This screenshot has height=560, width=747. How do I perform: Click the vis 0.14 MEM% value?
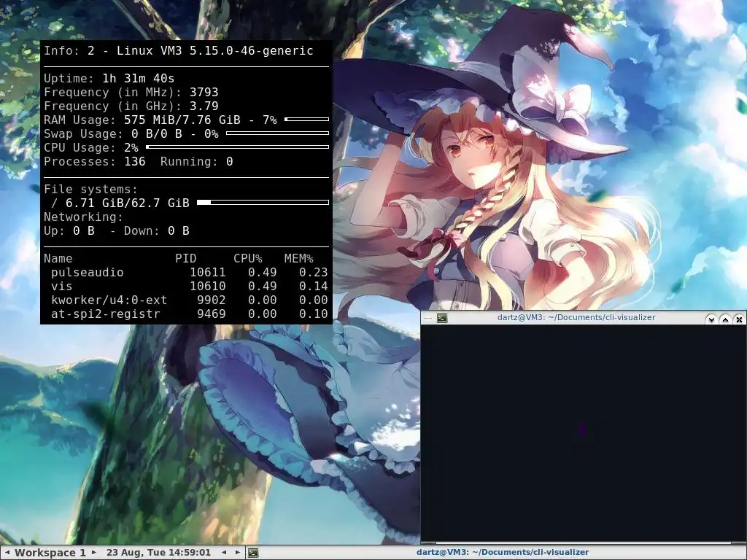(314, 286)
